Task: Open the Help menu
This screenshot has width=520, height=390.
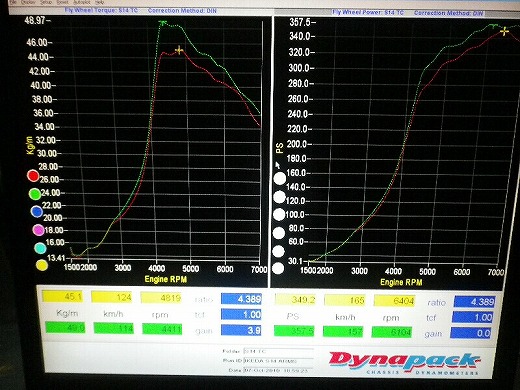Action: 100,2
